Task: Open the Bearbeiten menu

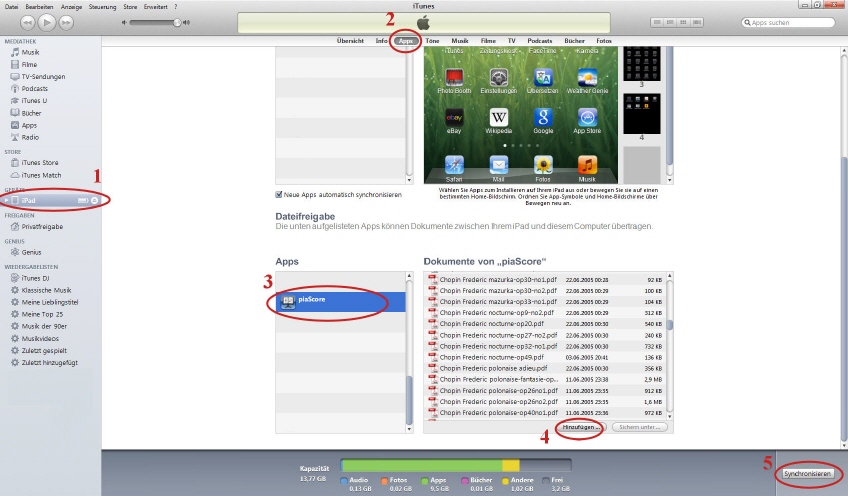Action: (x=39, y=6)
